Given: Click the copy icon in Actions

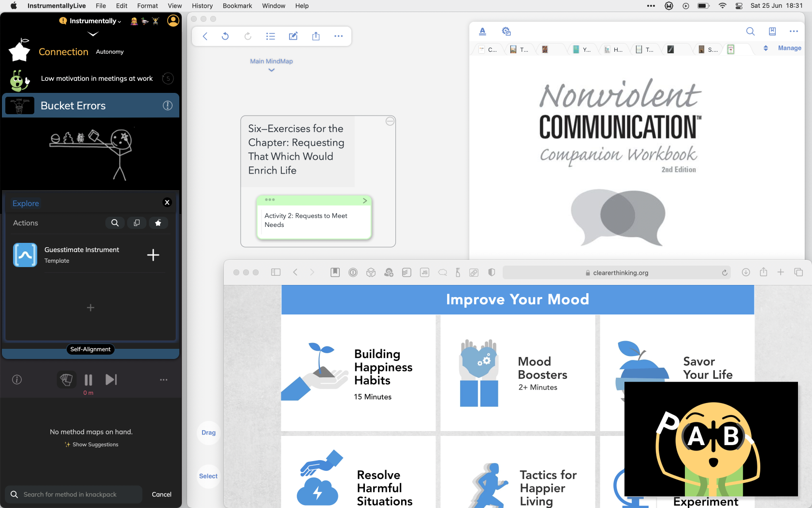Looking at the screenshot, I should (x=137, y=223).
